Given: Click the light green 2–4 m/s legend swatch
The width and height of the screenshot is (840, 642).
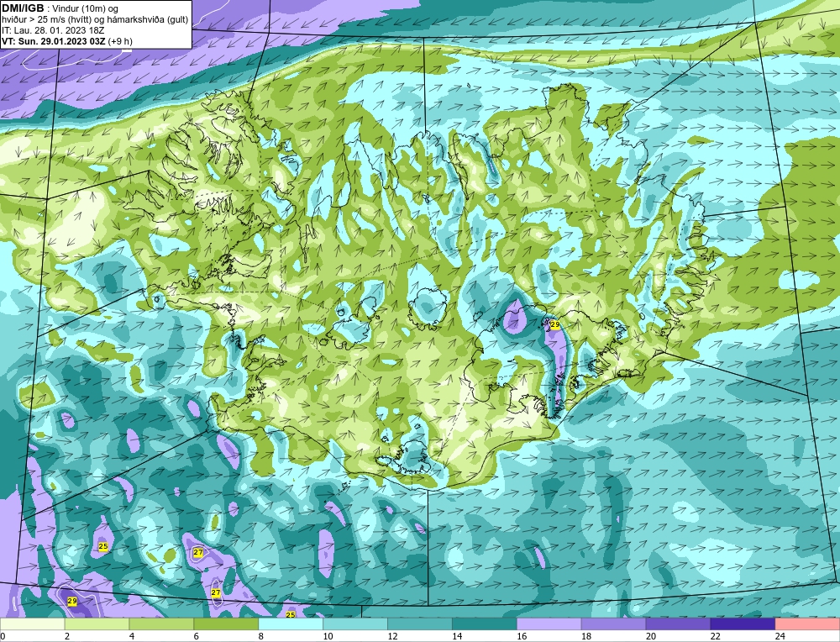Looking at the screenshot, I should [97, 624].
